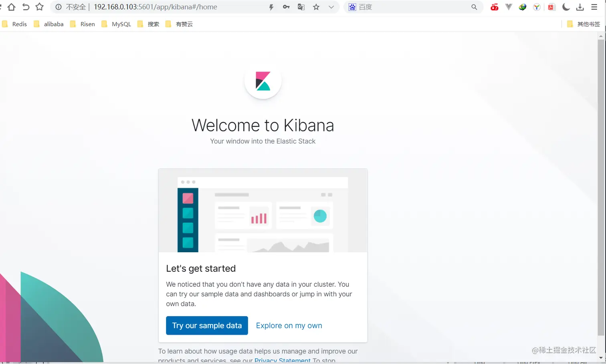Viewport: 606px width, 364px height.
Task: Open the 搜索 bookmark folder
Action: [148, 24]
